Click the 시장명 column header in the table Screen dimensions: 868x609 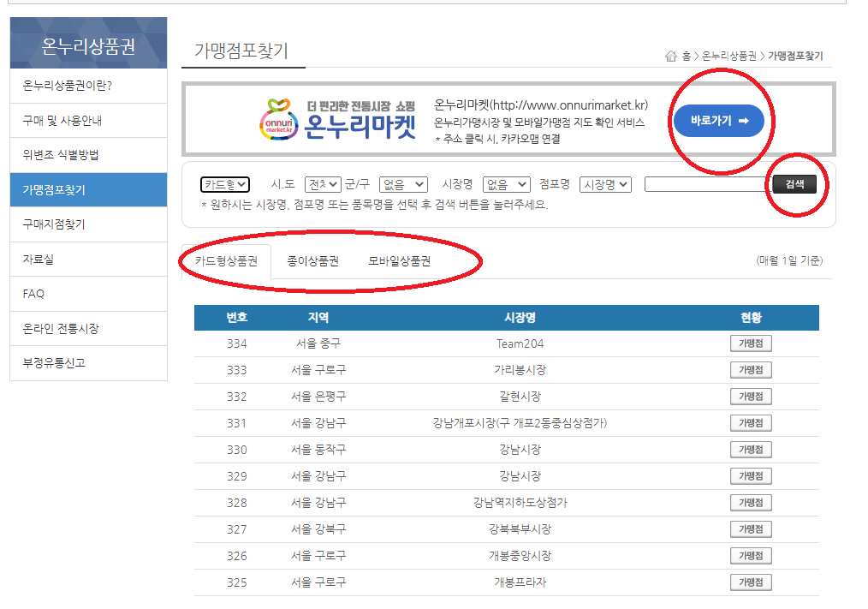(520, 318)
